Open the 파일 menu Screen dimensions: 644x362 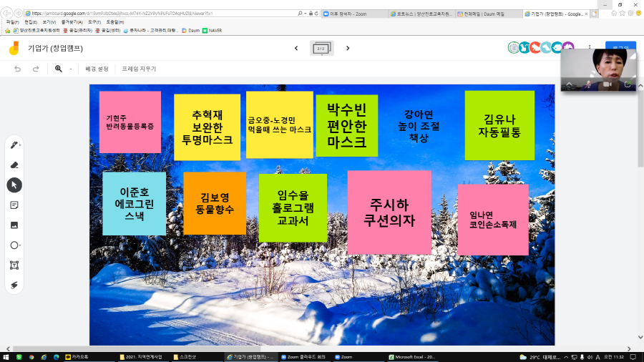[x=12, y=22]
